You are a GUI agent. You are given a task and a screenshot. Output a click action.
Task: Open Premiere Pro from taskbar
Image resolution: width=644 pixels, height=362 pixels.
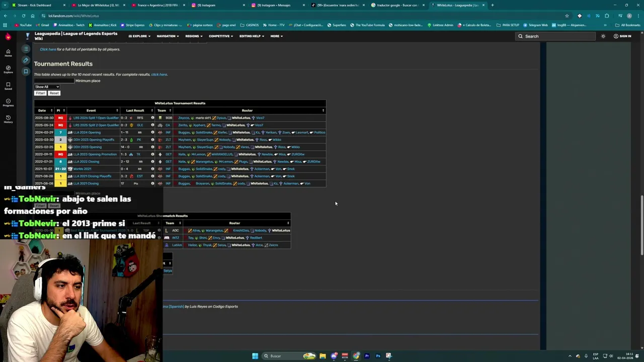click(x=367, y=356)
